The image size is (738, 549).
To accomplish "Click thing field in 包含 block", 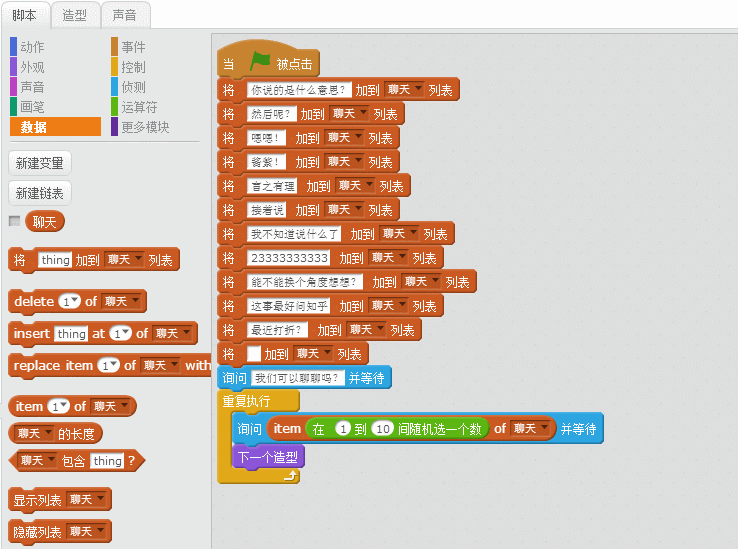I will [107, 461].
